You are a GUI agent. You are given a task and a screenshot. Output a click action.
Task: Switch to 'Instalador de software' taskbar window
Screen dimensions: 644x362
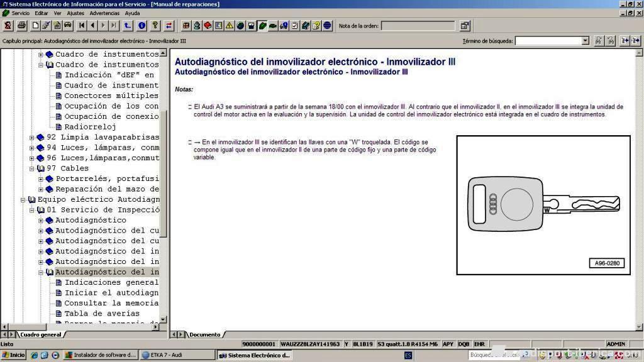click(x=101, y=355)
